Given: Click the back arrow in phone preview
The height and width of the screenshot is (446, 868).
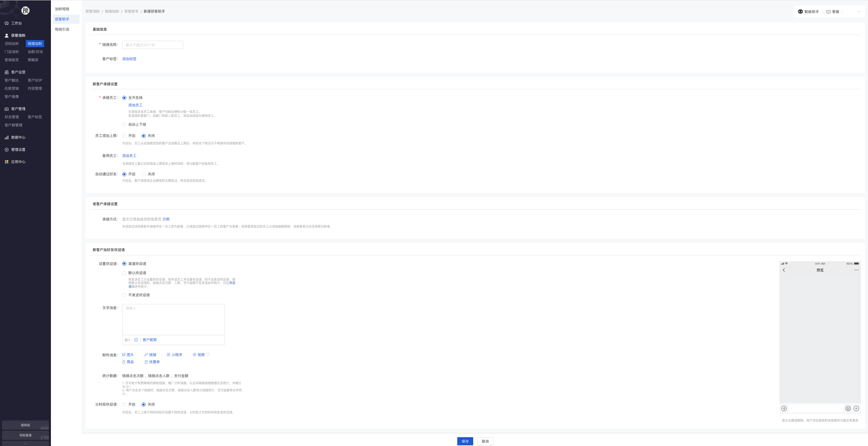Looking at the screenshot, I should coord(784,270).
